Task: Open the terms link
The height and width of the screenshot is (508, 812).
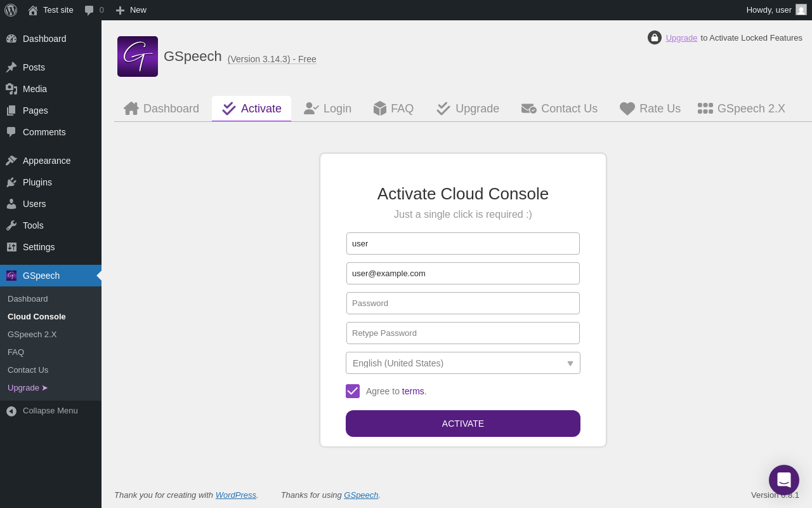Action: (x=413, y=391)
